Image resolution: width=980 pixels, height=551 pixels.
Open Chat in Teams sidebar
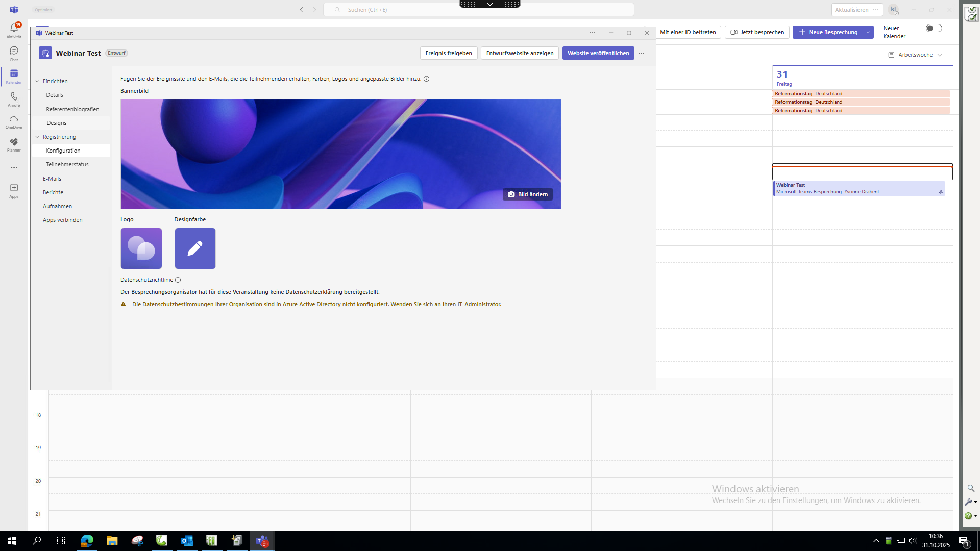(x=14, y=53)
